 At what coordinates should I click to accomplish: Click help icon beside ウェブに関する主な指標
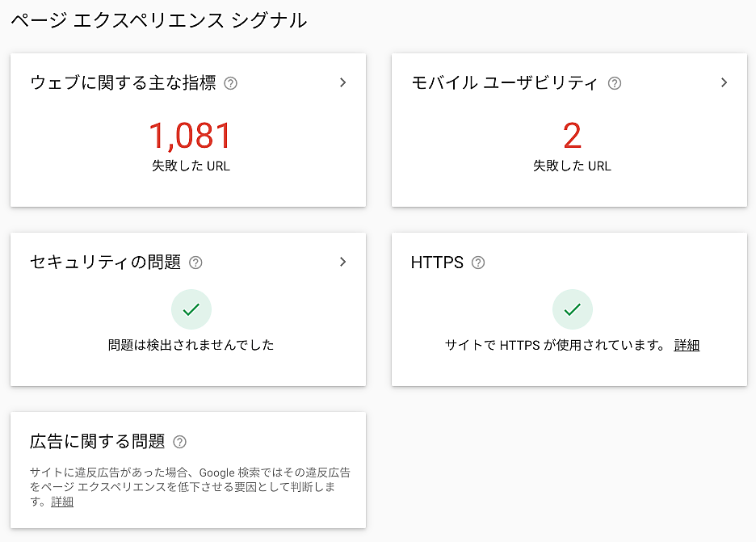click(x=230, y=83)
